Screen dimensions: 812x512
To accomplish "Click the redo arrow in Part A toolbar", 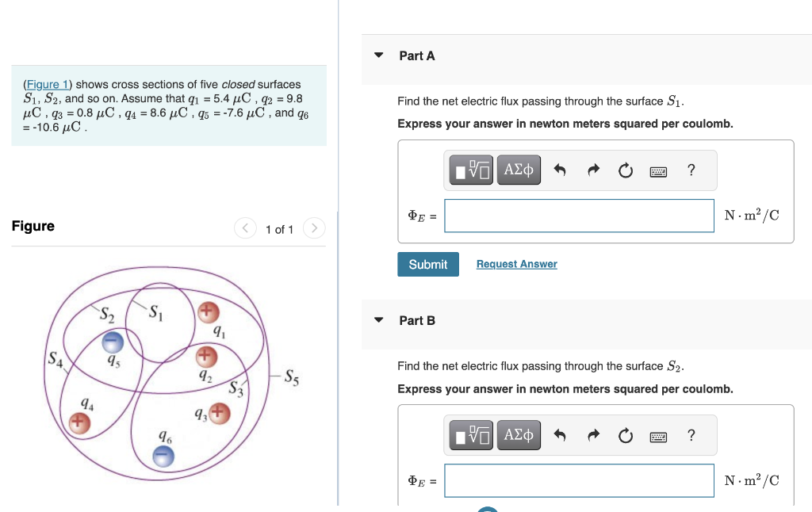I will (x=593, y=170).
